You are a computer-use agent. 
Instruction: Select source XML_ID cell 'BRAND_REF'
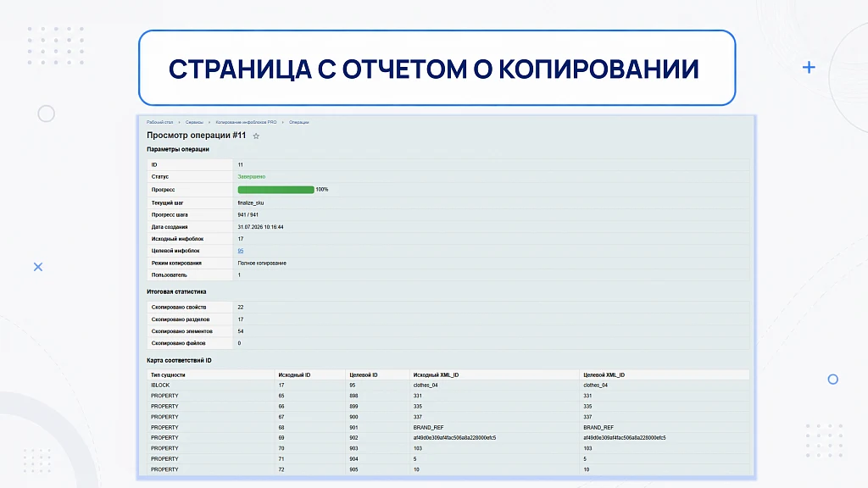click(x=428, y=428)
